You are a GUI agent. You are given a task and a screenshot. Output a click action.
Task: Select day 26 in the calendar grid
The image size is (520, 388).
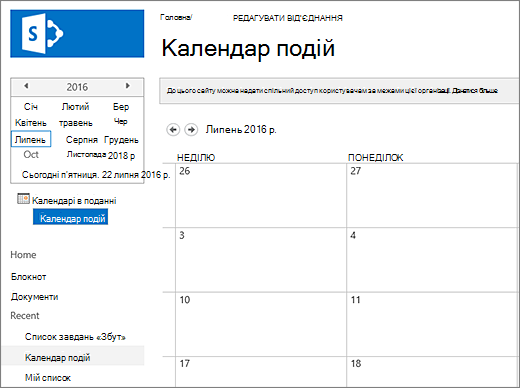point(185,171)
